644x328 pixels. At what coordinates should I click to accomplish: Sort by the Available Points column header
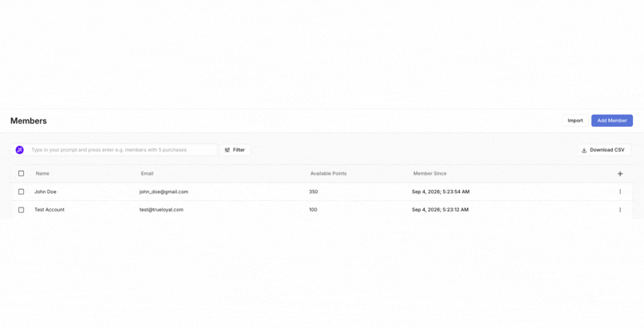point(328,173)
